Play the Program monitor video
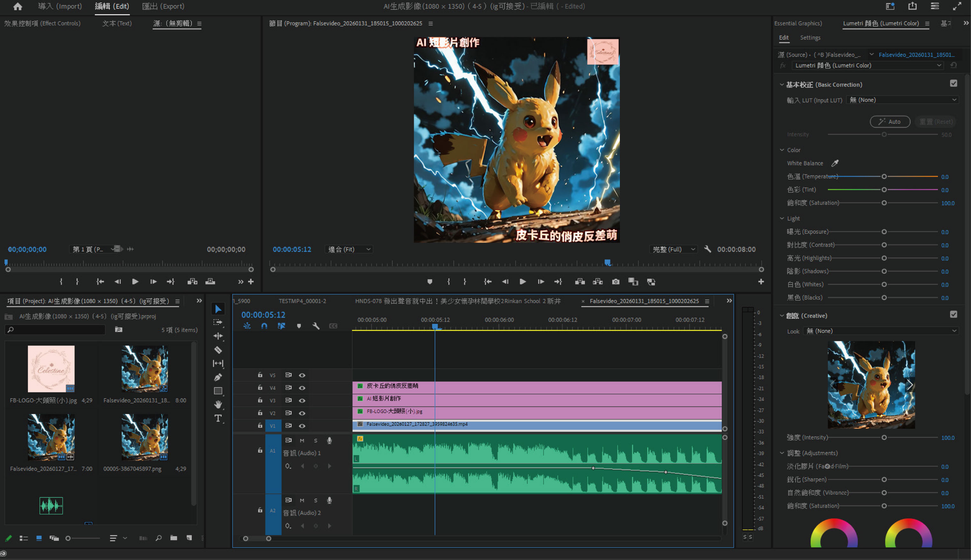The height and width of the screenshot is (560, 971). tap(523, 282)
